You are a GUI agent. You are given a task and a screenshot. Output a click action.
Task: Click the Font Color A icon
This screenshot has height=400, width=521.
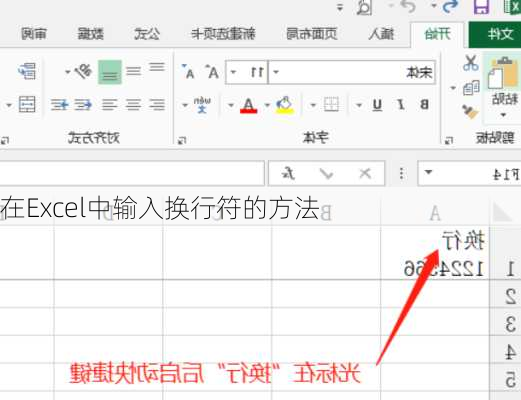pyautogui.click(x=249, y=105)
